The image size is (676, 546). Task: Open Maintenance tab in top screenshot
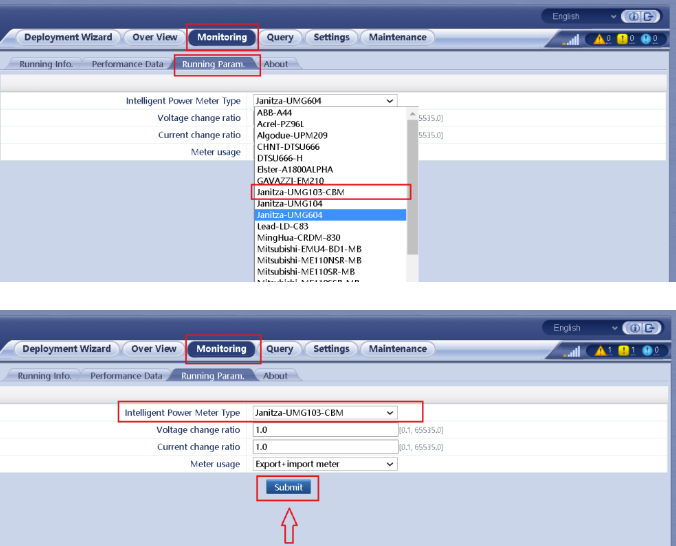[397, 37]
